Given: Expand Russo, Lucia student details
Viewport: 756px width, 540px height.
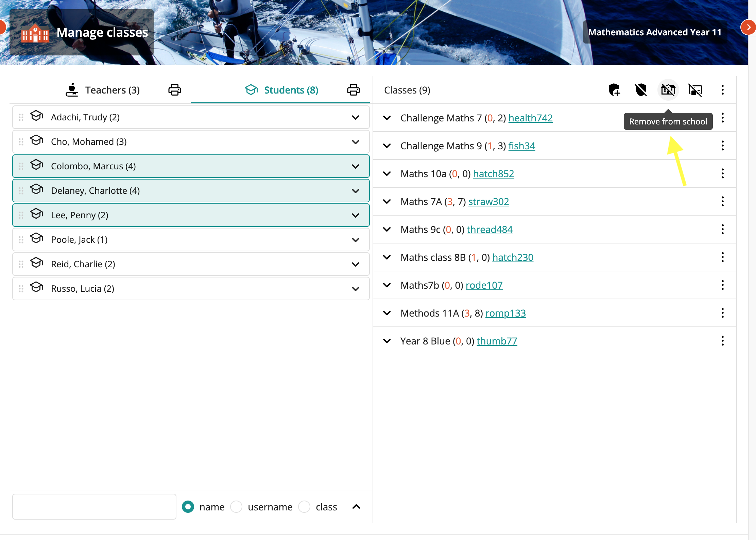Looking at the screenshot, I should click(x=356, y=289).
